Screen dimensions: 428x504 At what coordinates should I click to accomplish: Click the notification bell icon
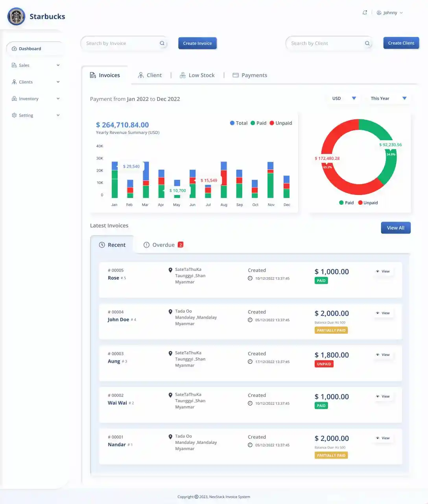point(365,13)
